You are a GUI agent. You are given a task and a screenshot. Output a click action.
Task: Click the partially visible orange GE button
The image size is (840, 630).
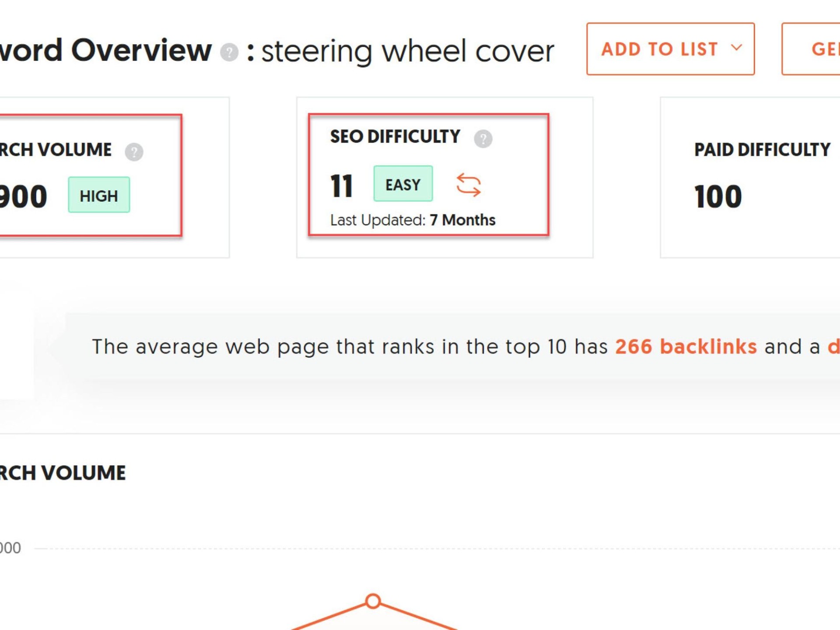822,49
